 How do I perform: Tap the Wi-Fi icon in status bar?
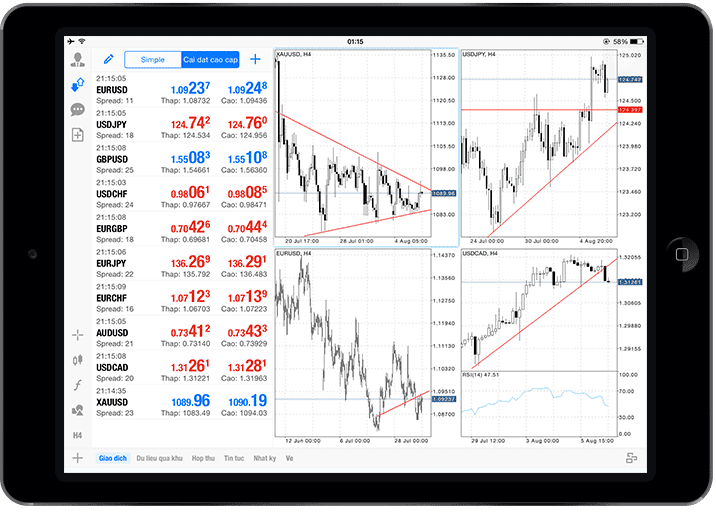(x=82, y=41)
